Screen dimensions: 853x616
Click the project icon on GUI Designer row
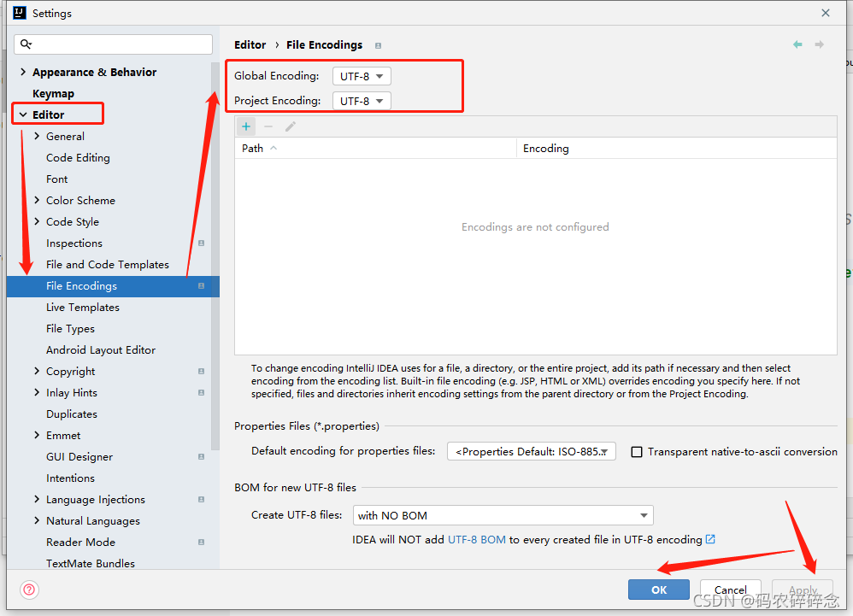(x=201, y=457)
